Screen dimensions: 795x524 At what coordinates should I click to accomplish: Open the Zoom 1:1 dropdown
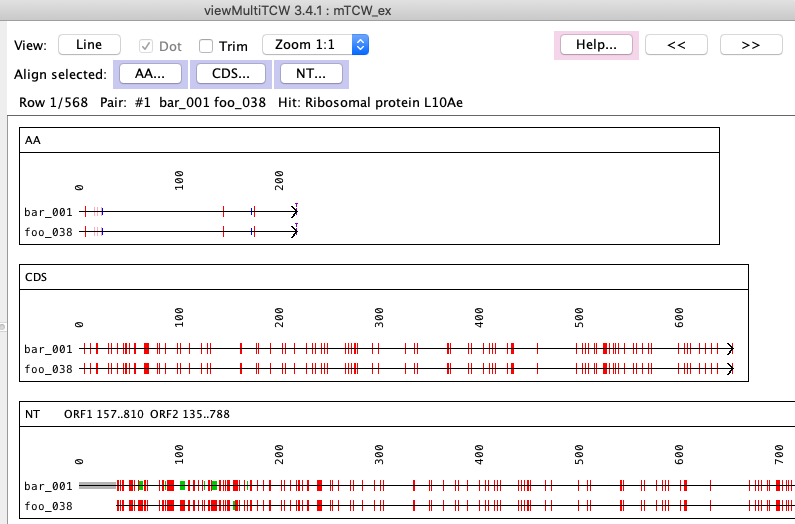tap(315, 45)
